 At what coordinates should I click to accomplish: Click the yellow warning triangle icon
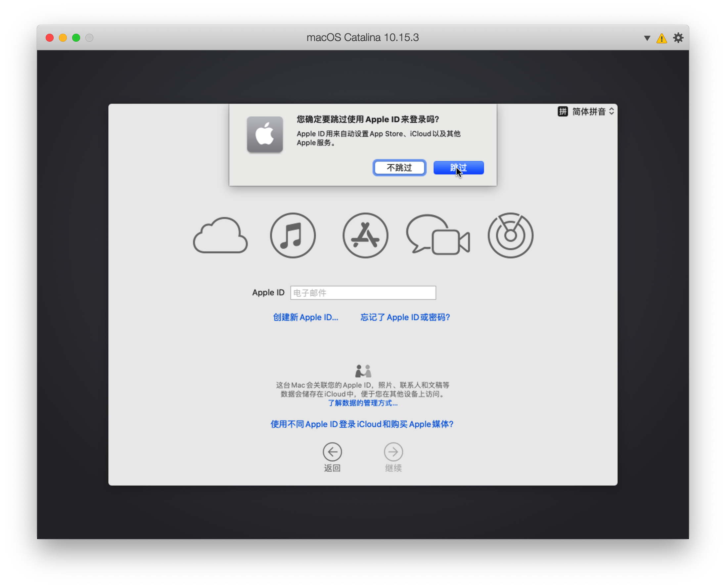(661, 38)
